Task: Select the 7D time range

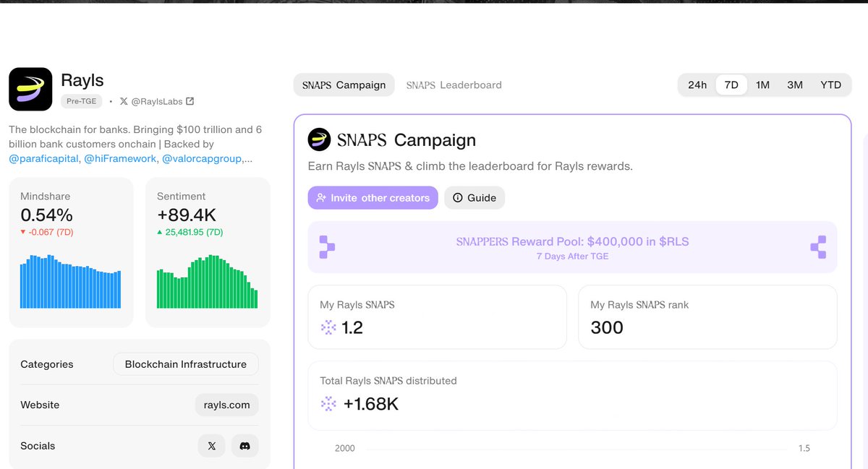Action: point(731,85)
